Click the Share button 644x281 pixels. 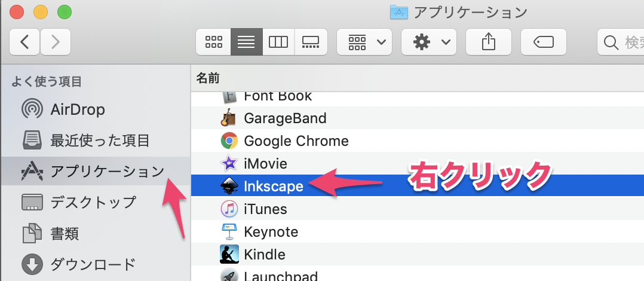point(488,42)
